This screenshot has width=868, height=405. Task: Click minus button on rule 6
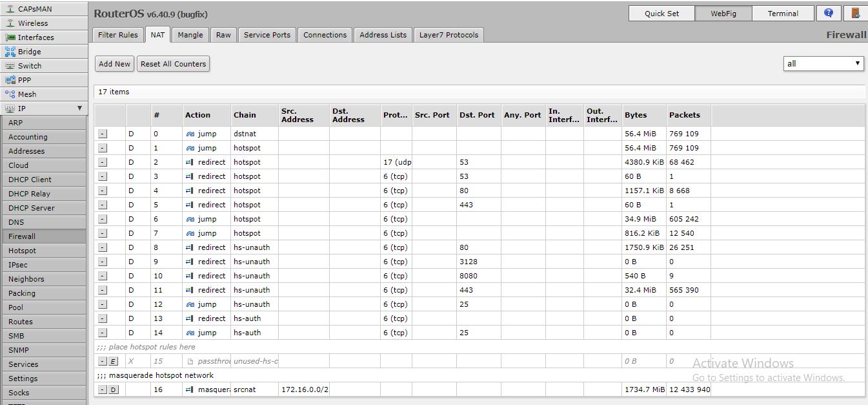coord(103,219)
